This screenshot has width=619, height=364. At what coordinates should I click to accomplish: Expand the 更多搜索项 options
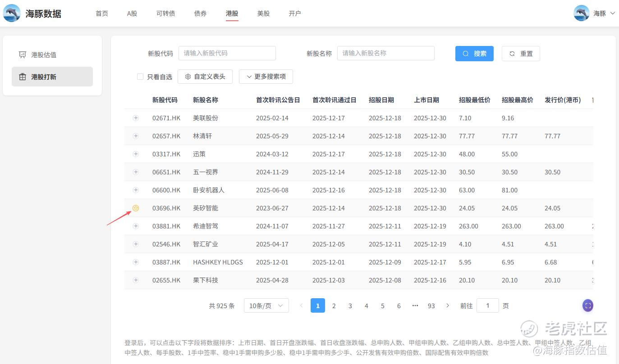(266, 77)
